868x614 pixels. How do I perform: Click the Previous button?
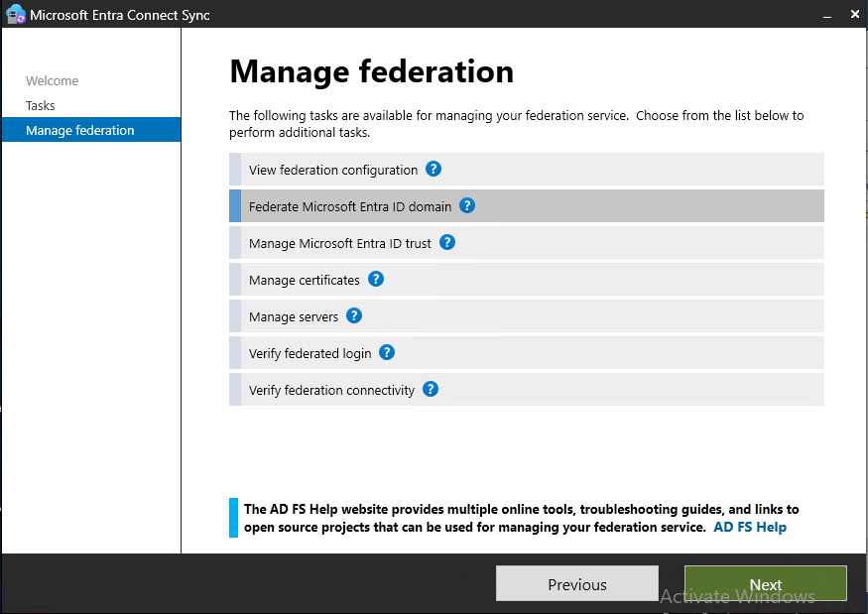coord(576,583)
